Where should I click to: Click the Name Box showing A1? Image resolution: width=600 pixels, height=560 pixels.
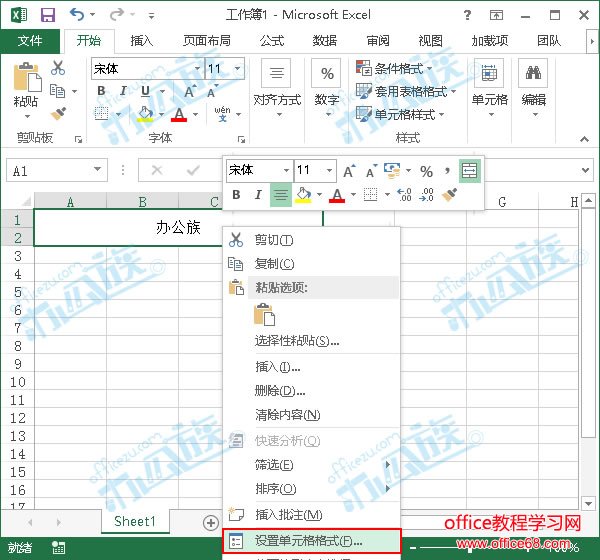(x=50, y=170)
